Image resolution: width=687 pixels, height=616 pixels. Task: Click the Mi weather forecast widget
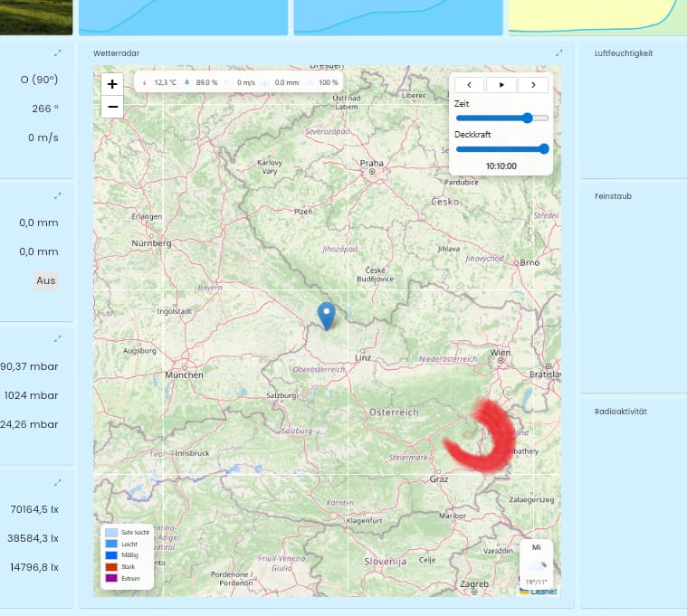pos(537,562)
